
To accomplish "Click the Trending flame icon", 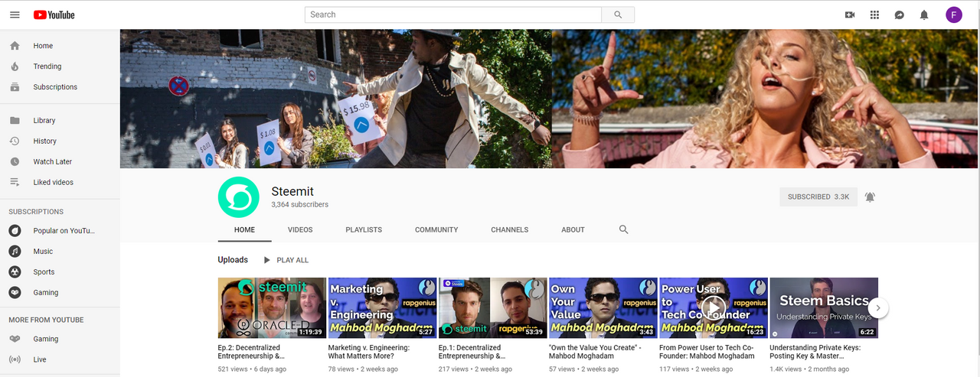I will [15, 67].
